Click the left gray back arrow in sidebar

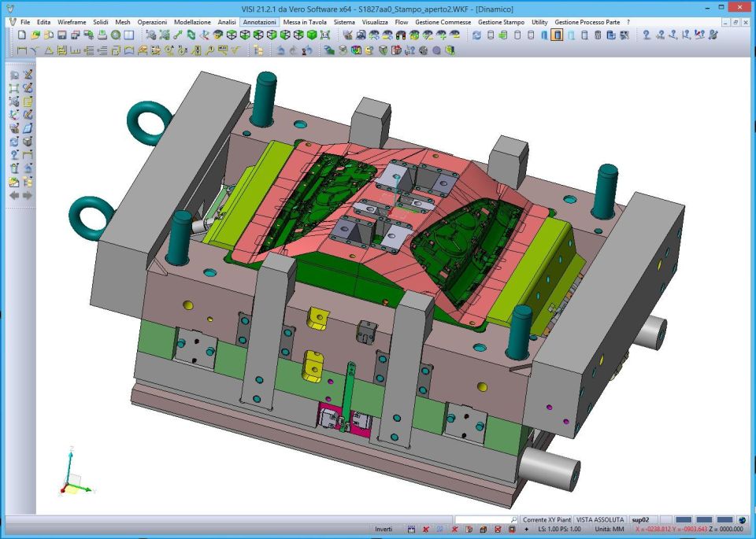(x=14, y=196)
